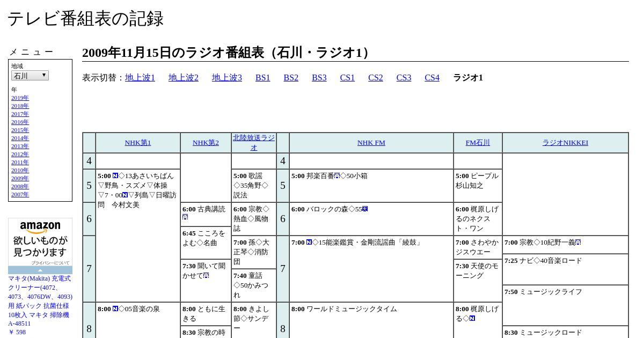The width and height of the screenshot is (644, 338).
Task: Open the NHK第1 station header link
Action: click(138, 143)
